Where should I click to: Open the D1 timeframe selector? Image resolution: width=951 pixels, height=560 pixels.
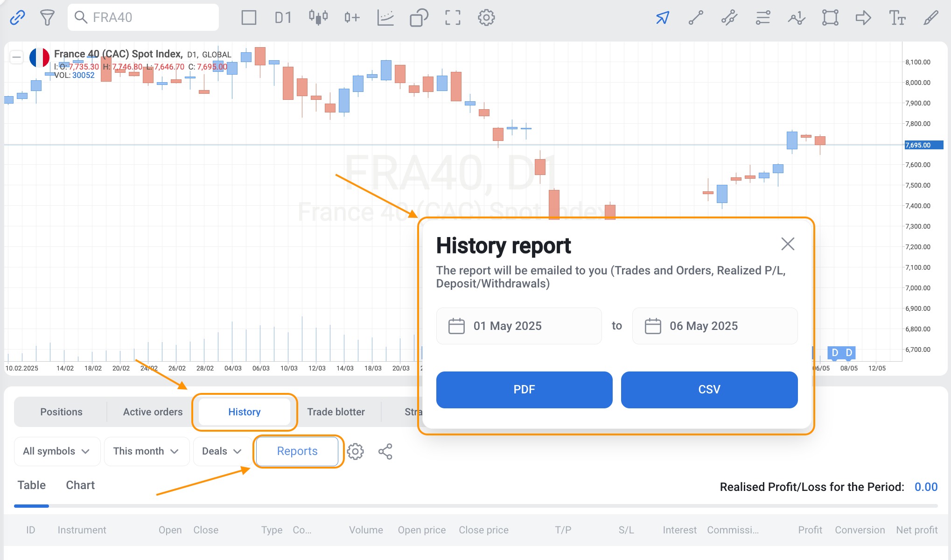(x=283, y=18)
